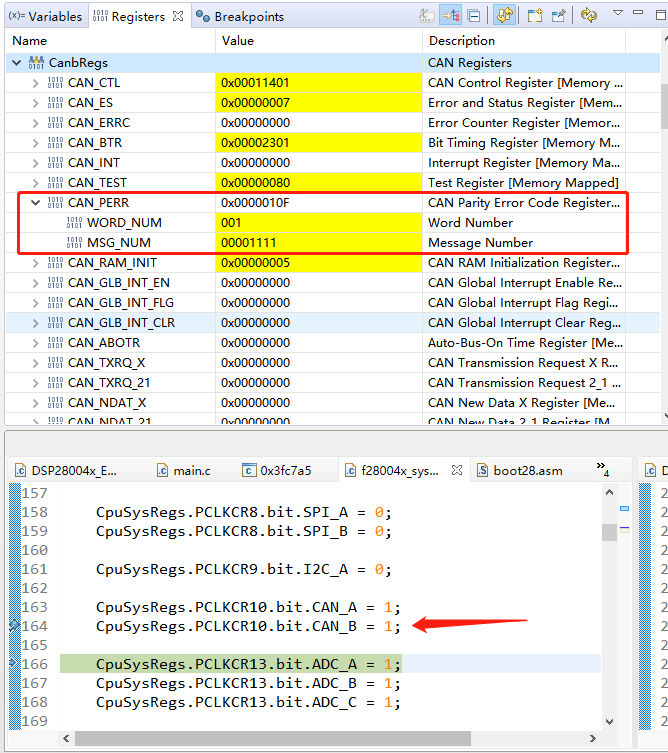668x753 pixels.
Task: Expand the CAN_ERRC register
Action: (x=35, y=123)
